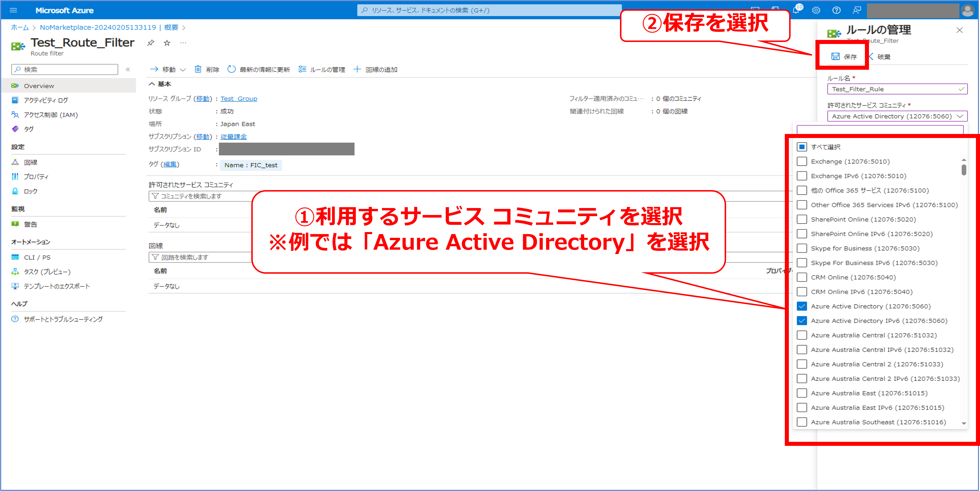
Task: Open the ルールの管理 toolbar item
Action: (x=322, y=69)
